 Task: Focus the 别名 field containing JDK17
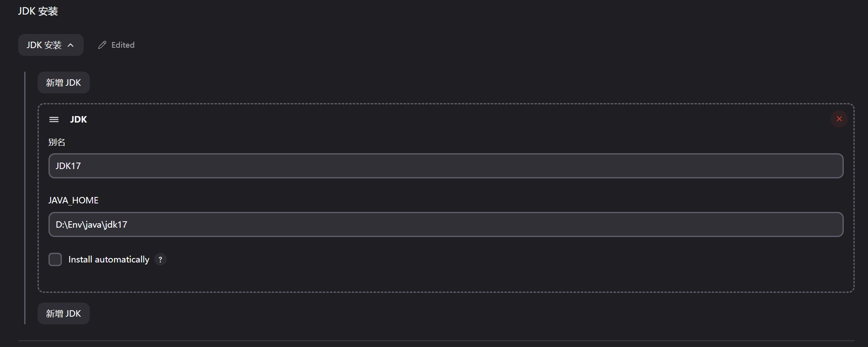point(445,166)
